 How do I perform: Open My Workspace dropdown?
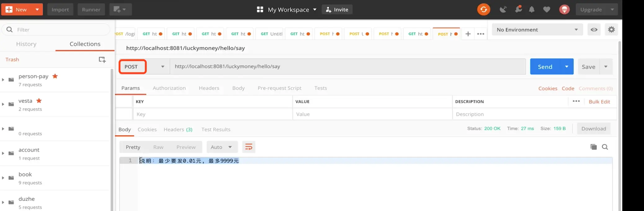point(292,10)
